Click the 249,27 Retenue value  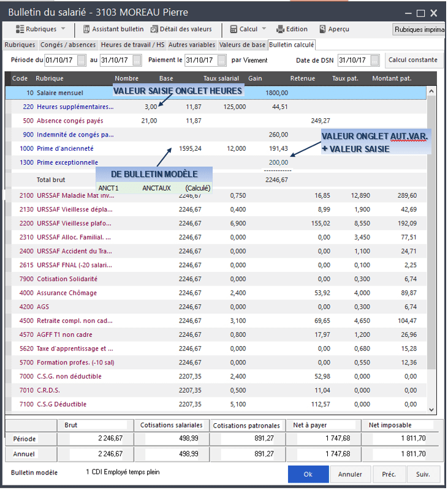coord(321,121)
